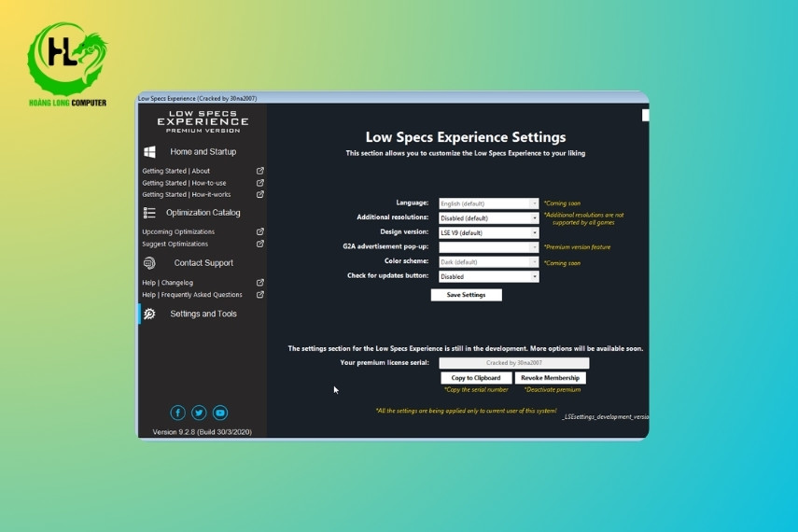Open Home and Startup section

203,152
